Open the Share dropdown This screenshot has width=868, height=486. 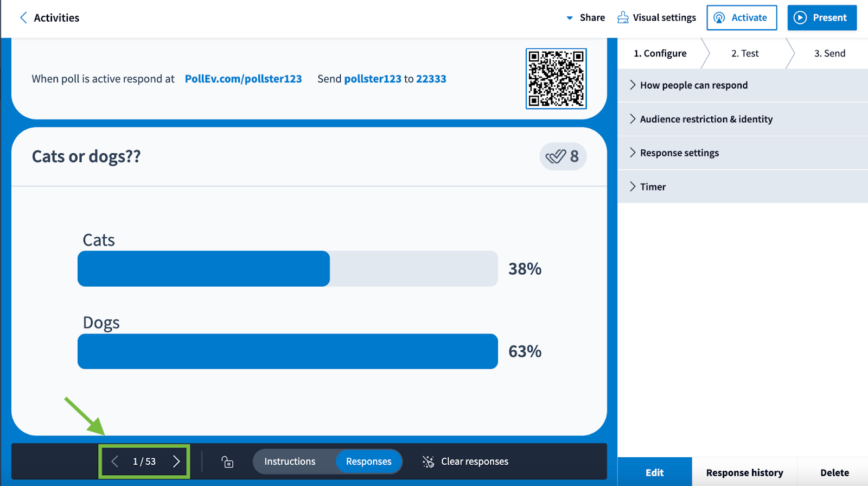pyautogui.click(x=586, y=18)
